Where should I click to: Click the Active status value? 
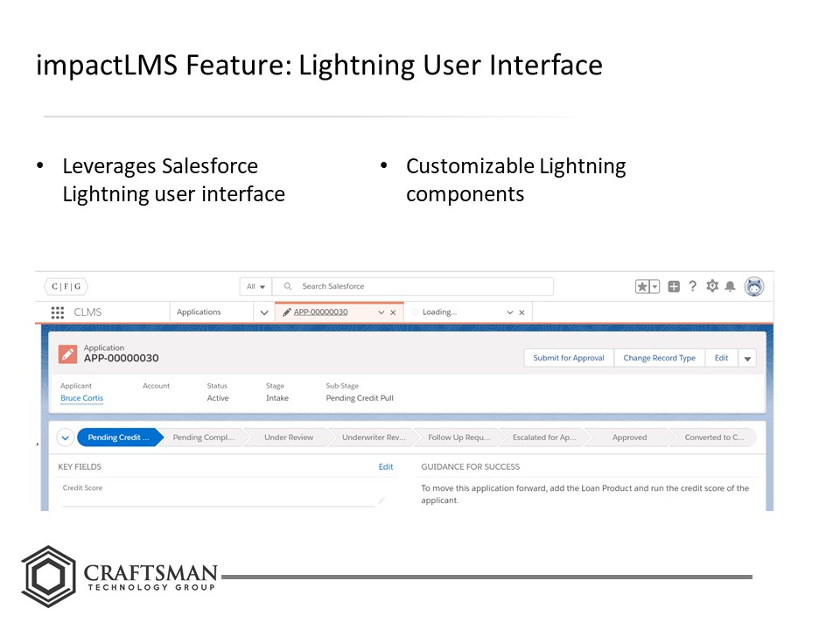coord(218,398)
